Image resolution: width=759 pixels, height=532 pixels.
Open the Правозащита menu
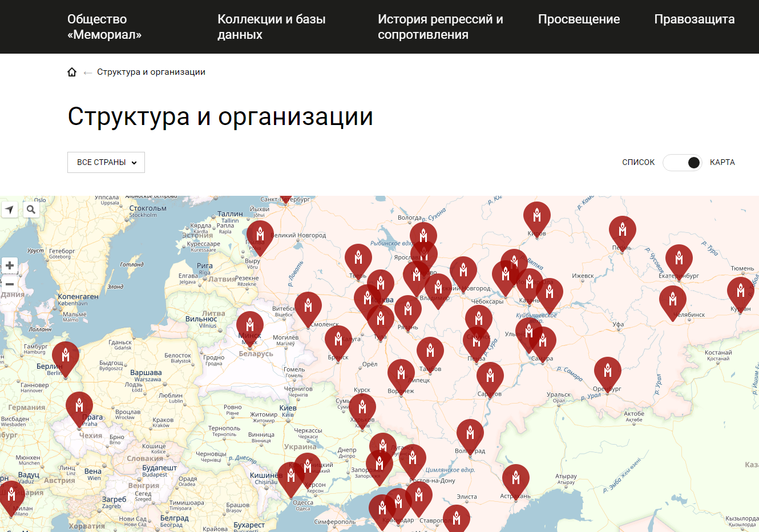(695, 19)
